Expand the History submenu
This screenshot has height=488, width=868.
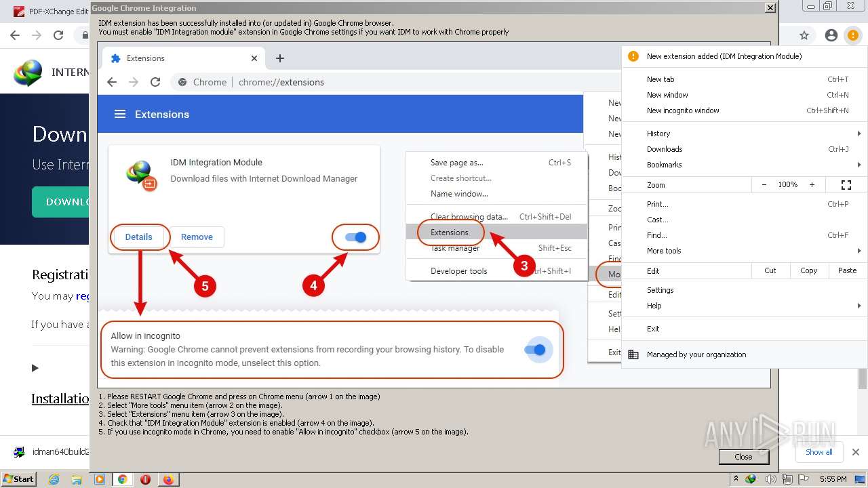[745, 134]
